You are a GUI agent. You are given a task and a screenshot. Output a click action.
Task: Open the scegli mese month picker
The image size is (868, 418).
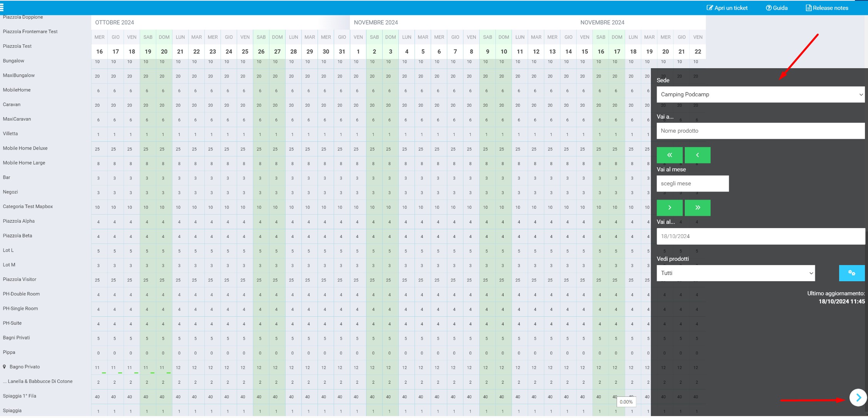pyautogui.click(x=692, y=183)
